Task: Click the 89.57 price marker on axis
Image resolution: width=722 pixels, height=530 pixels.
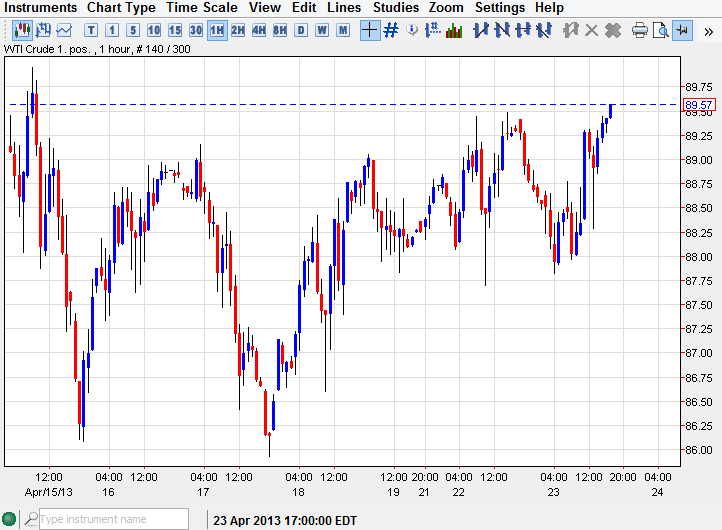Action: (698, 105)
